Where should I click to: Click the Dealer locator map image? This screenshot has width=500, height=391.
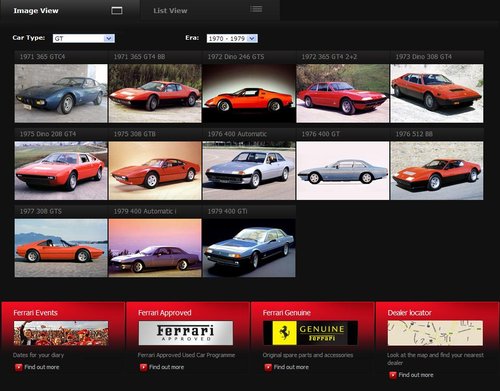coord(435,333)
